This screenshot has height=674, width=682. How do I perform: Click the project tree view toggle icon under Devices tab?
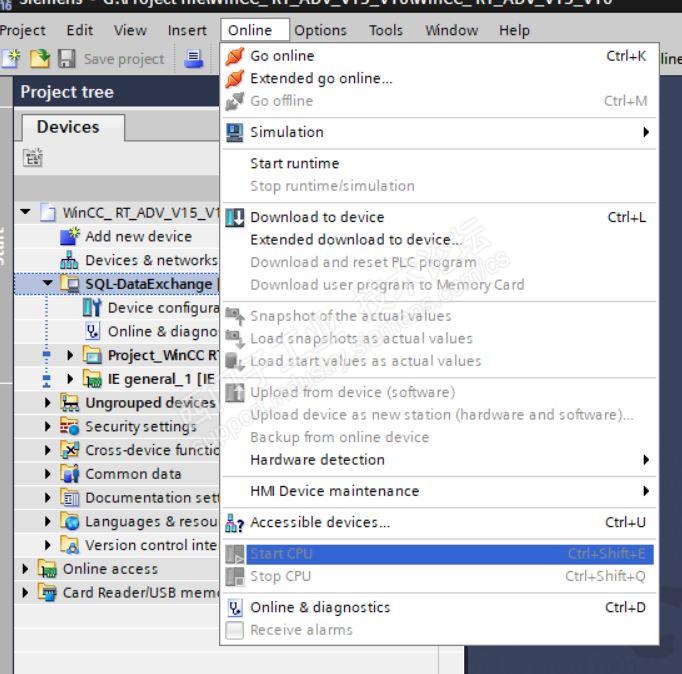(33, 158)
